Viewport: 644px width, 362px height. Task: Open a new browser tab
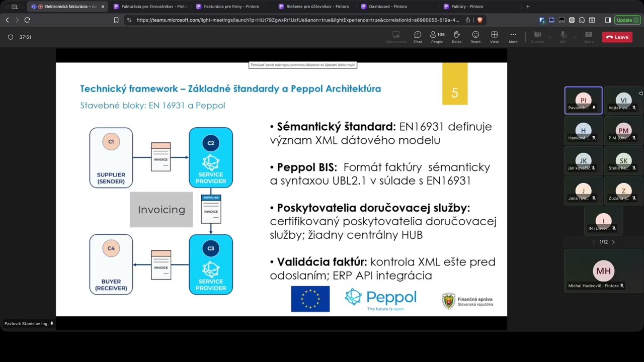click(528, 7)
